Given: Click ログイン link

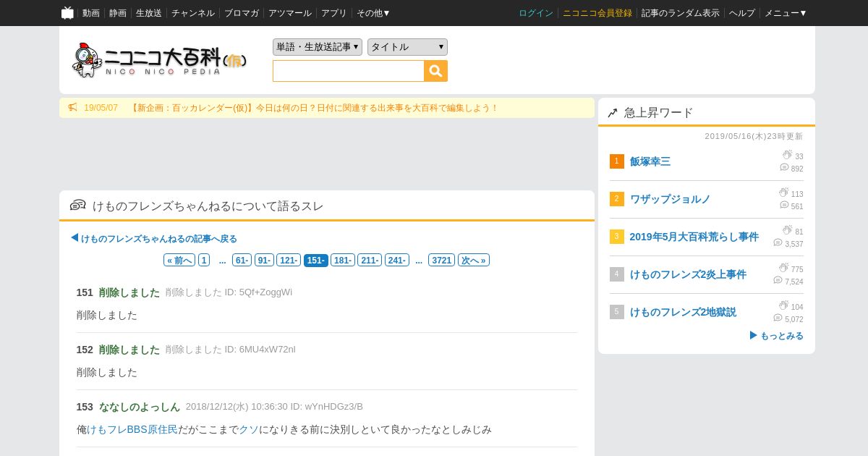Looking at the screenshot, I should coord(536,13).
